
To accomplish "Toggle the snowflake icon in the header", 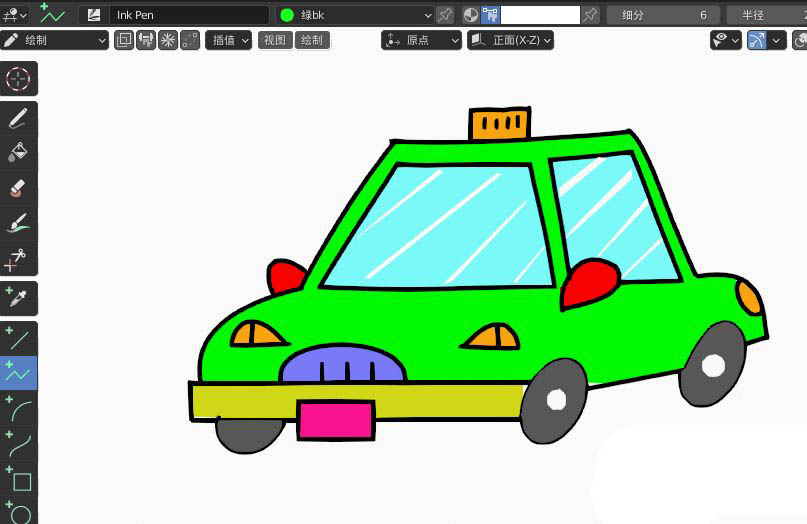I will pos(167,40).
